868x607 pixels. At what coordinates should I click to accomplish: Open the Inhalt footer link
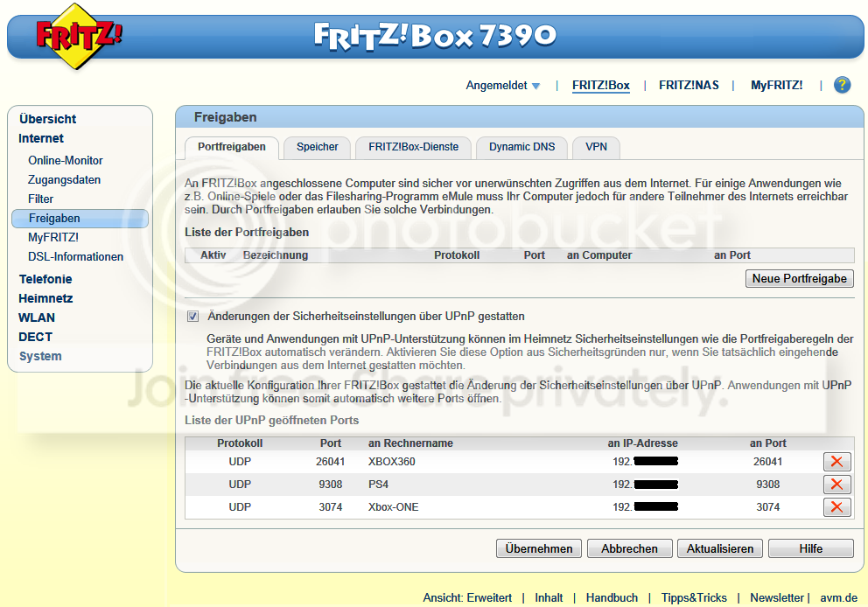549,597
